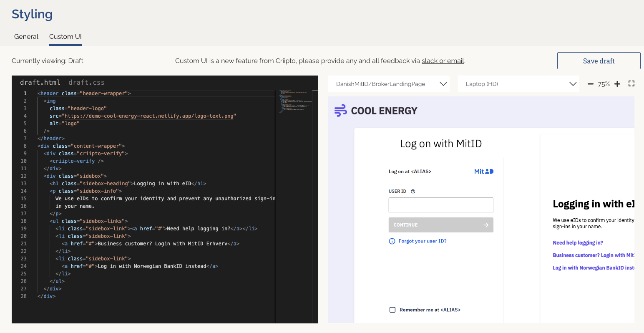Screen dimensions: 644x333
Task: Select the draft.css editor tab
Action: [x=87, y=82]
